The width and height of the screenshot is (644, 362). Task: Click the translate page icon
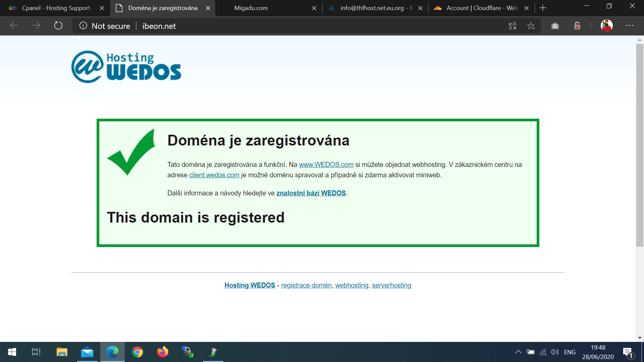[x=513, y=26]
